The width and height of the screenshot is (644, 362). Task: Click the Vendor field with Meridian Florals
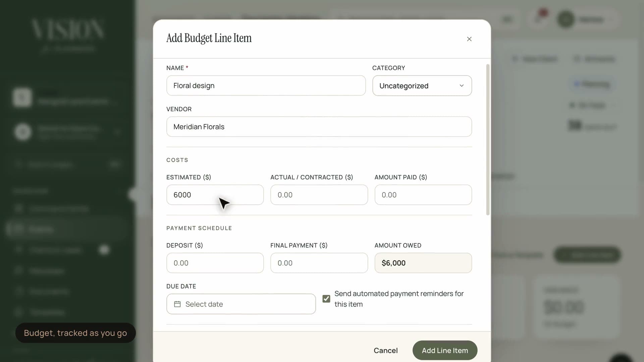click(319, 127)
